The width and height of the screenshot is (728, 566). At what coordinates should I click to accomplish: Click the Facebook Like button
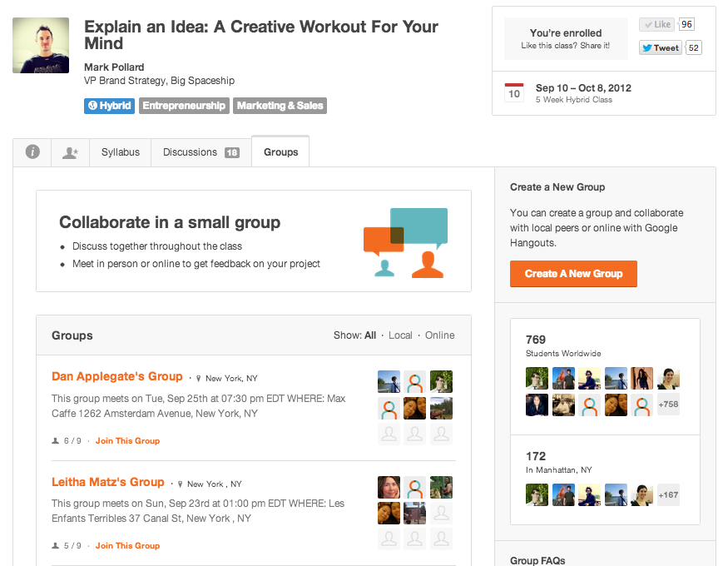(656, 25)
